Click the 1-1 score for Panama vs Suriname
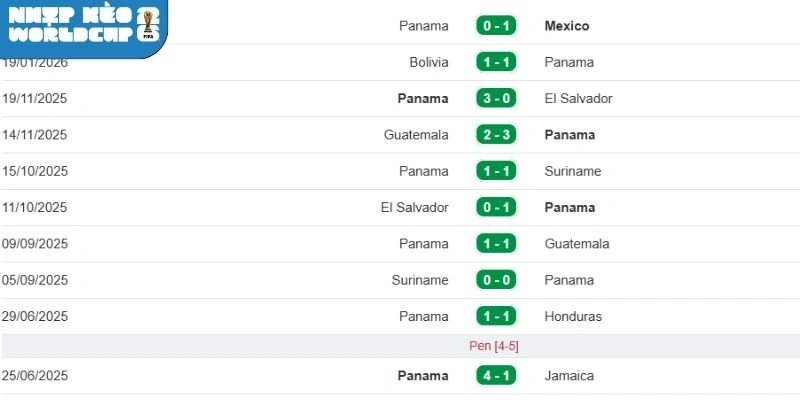 point(496,171)
